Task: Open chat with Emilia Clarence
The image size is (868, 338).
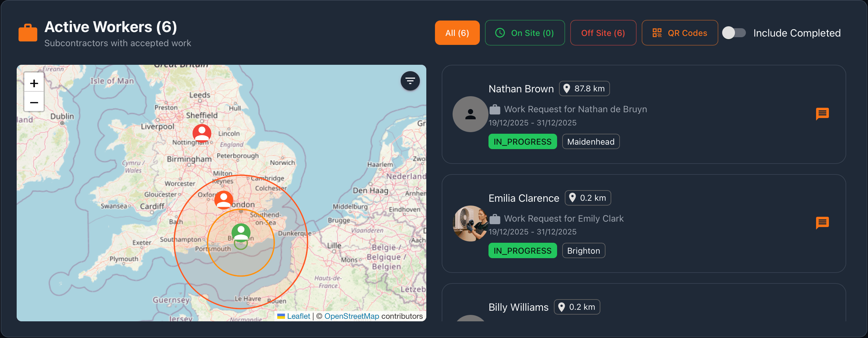Action: [822, 223]
